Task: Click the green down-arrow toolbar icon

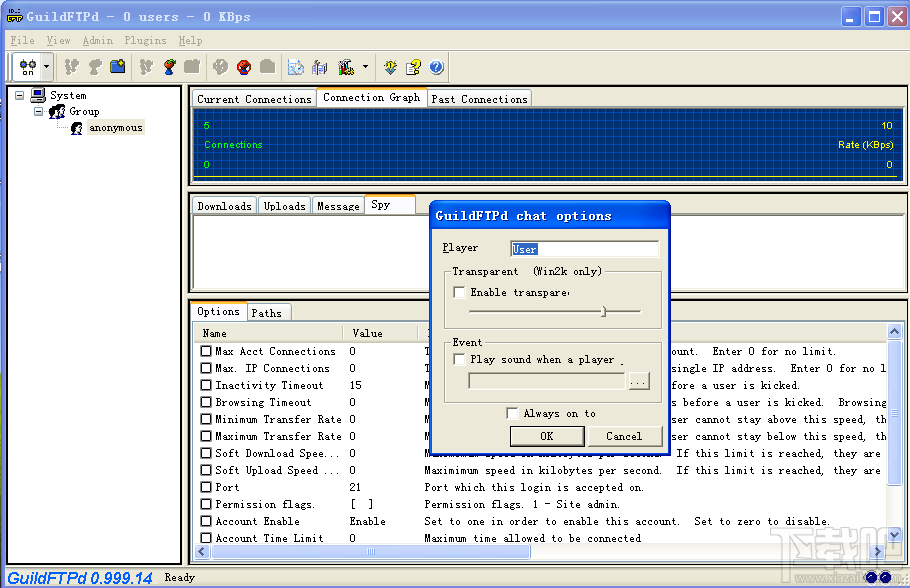Action: point(390,67)
